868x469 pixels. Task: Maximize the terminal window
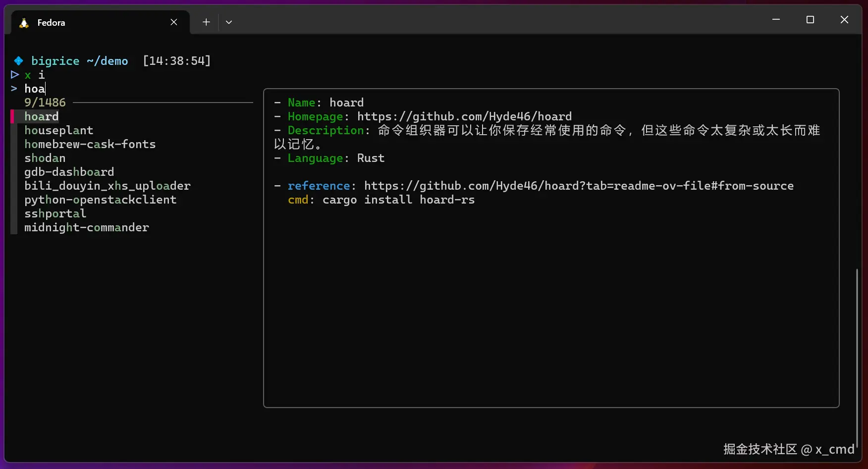point(810,20)
